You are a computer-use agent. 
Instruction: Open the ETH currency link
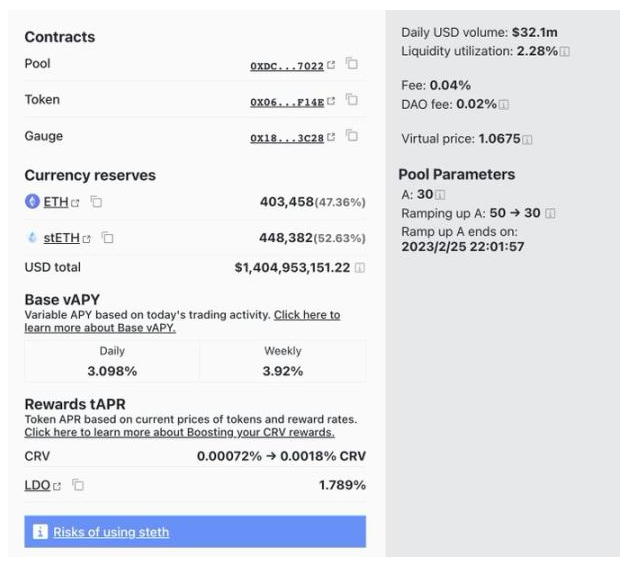click(x=56, y=202)
